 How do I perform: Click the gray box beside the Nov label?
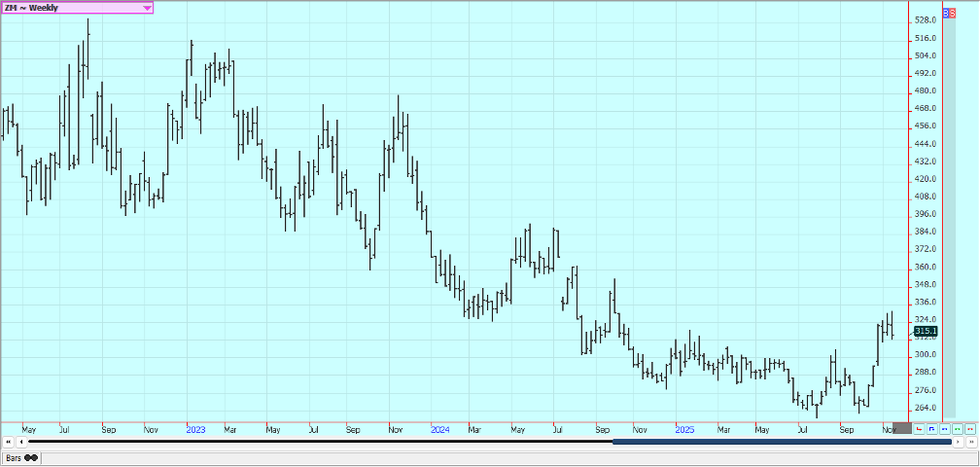click(x=902, y=428)
